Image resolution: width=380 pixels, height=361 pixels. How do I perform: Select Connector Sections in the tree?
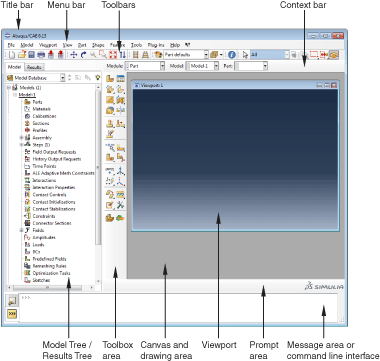(x=52, y=223)
